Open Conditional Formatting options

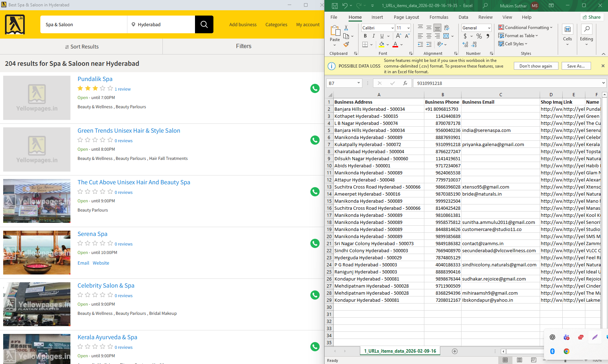coord(526,27)
